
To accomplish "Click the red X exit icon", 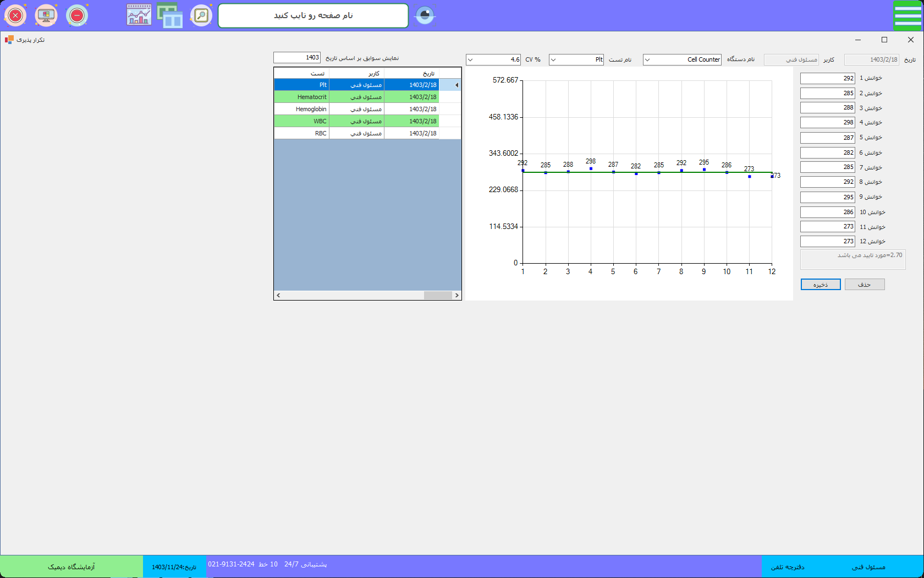I will coord(15,16).
